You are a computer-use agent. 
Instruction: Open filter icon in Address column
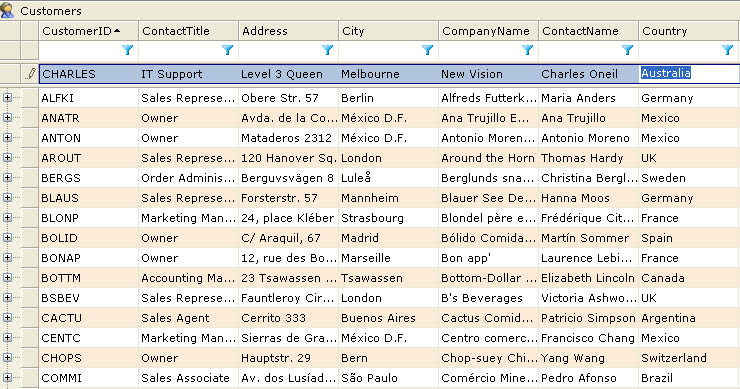pyautogui.click(x=328, y=50)
